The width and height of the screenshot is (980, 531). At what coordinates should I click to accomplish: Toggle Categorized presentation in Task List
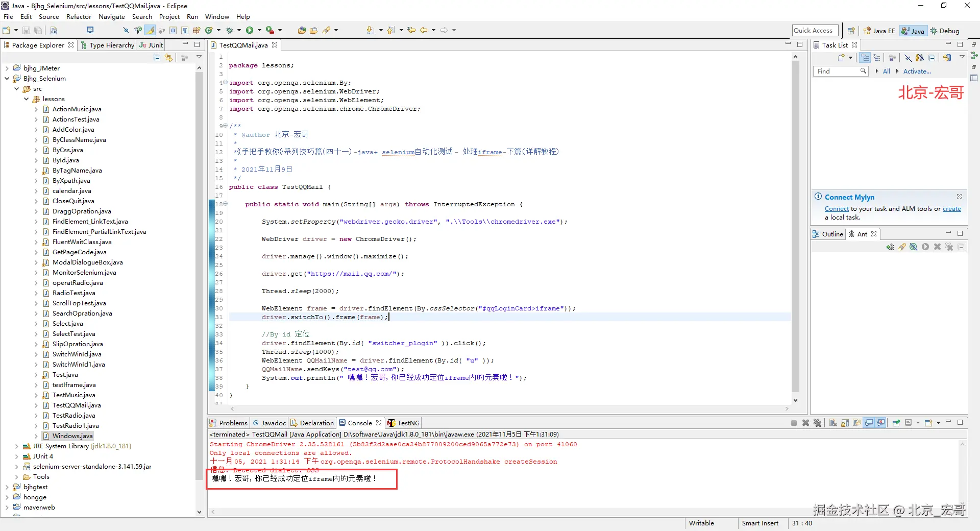pos(865,58)
